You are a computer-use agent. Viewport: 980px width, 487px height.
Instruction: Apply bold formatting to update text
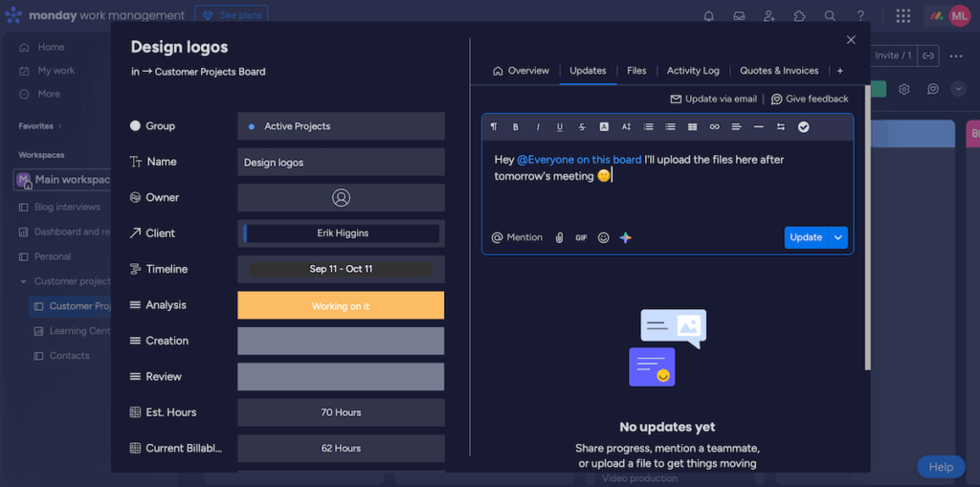tap(516, 127)
